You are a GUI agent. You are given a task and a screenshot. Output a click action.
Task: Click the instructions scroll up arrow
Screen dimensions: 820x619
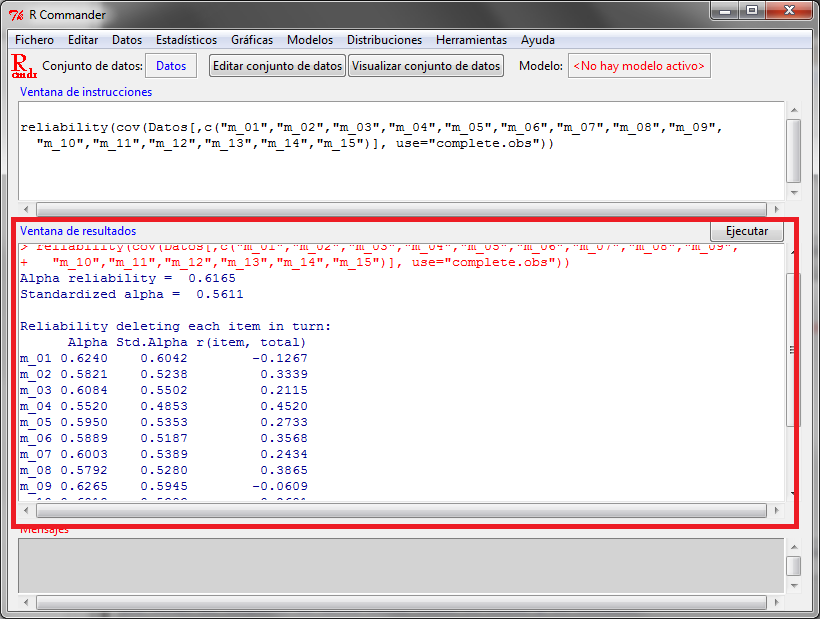click(x=793, y=110)
